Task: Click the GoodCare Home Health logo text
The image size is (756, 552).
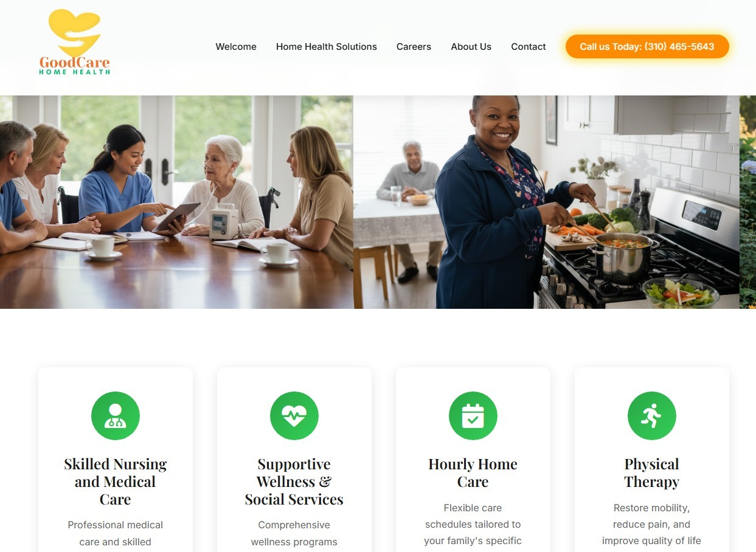Action: 75,66
